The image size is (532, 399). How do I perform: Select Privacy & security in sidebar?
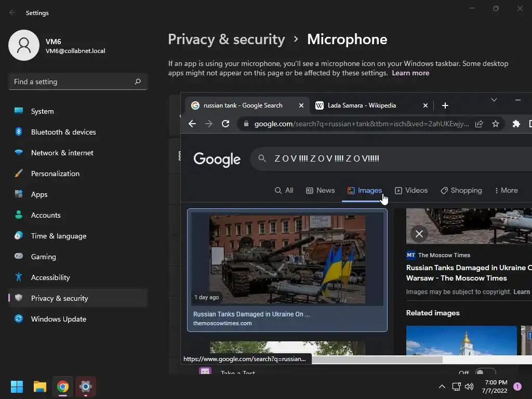[78, 298]
